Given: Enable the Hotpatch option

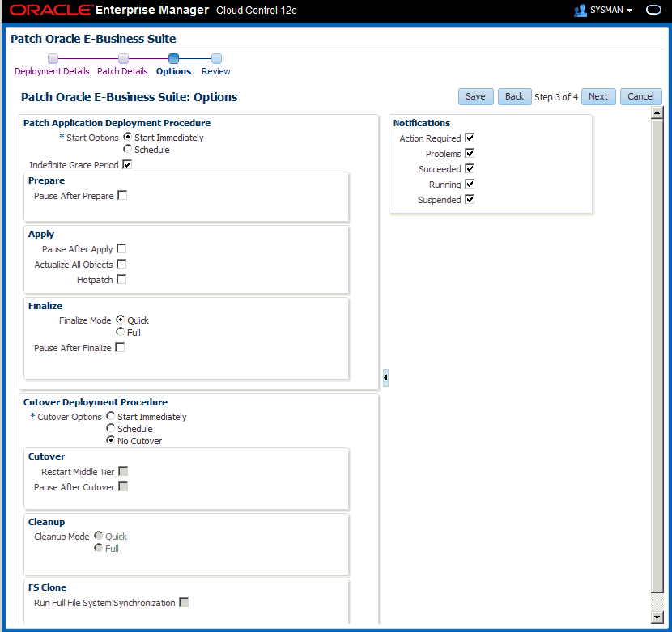Looking at the screenshot, I should pyautogui.click(x=121, y=280).
